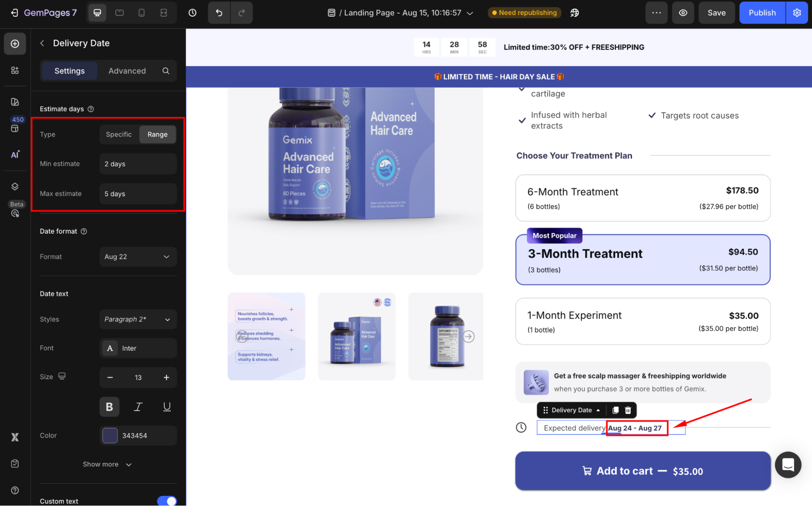Delete the Delivery Date element
Image resolution: width=812 pixels, height=506 pixels.
pyautogui.click(x=628, y=410)
